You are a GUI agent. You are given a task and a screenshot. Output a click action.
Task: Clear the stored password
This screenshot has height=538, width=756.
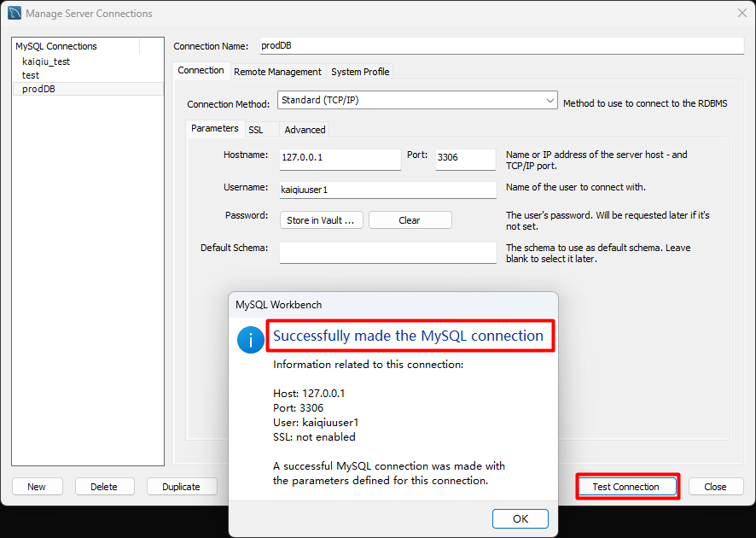pos(410,220)
